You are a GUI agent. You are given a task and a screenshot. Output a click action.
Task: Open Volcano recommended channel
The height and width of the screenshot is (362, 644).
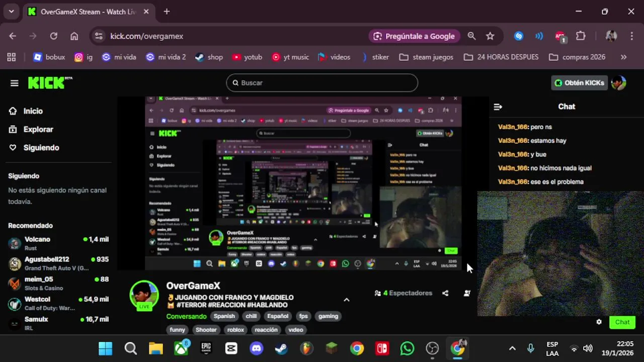coord(59,243)
